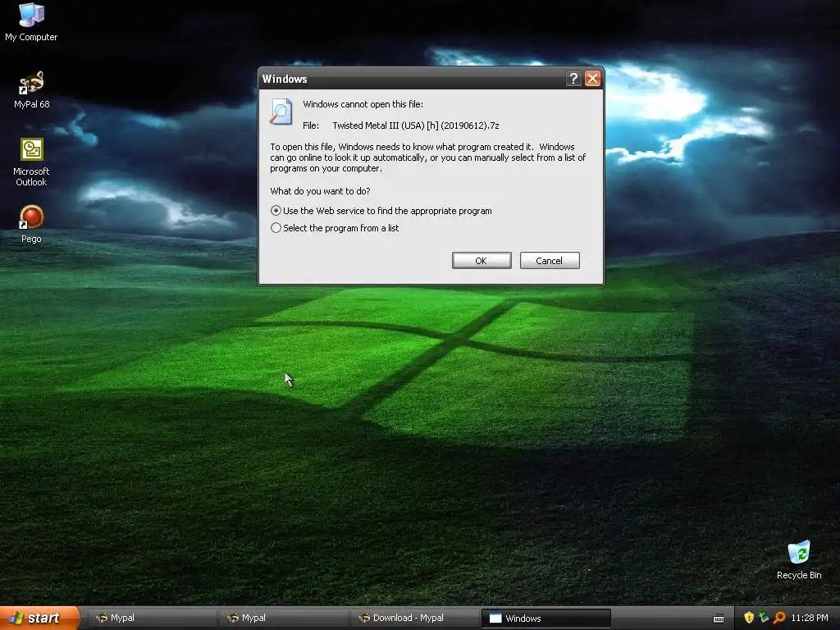
Task: Select the Pego desktop shortcut
Action: 31,224
